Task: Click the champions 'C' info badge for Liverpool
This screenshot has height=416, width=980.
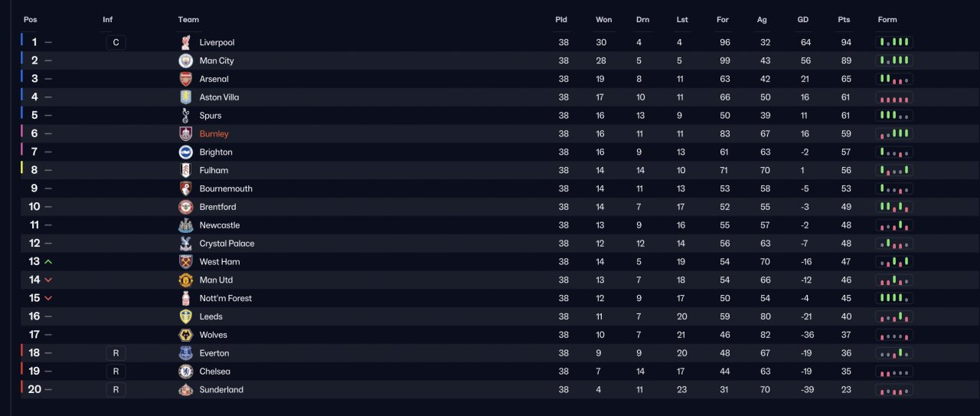Action: tap(116, 42)
